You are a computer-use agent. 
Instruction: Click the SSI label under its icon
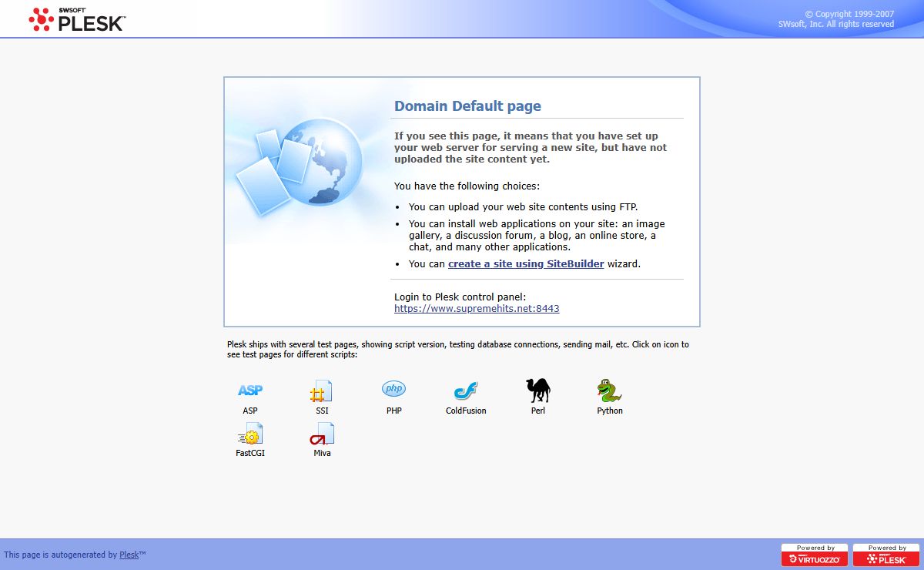point(322,411)
